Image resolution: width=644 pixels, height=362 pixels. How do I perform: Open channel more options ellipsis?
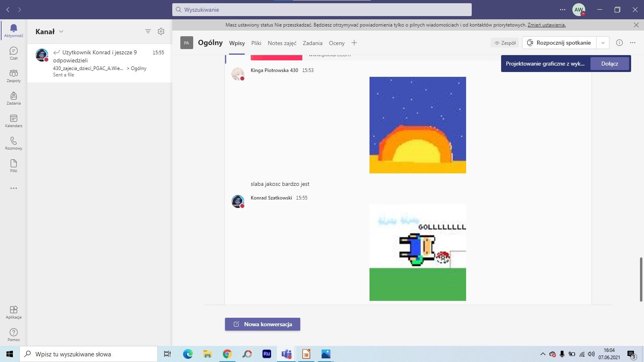[x=633, y=43]
